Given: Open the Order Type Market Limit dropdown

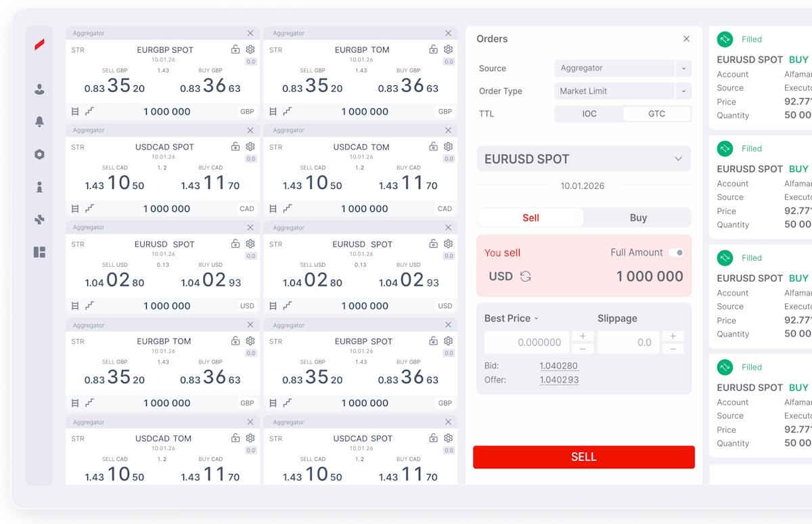Looking at the screenshot, I should pos(683,91).
